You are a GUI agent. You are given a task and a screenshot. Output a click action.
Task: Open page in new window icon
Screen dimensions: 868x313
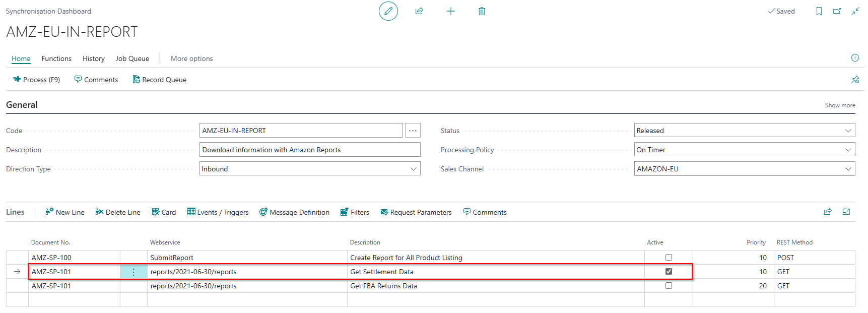[837, 11]
